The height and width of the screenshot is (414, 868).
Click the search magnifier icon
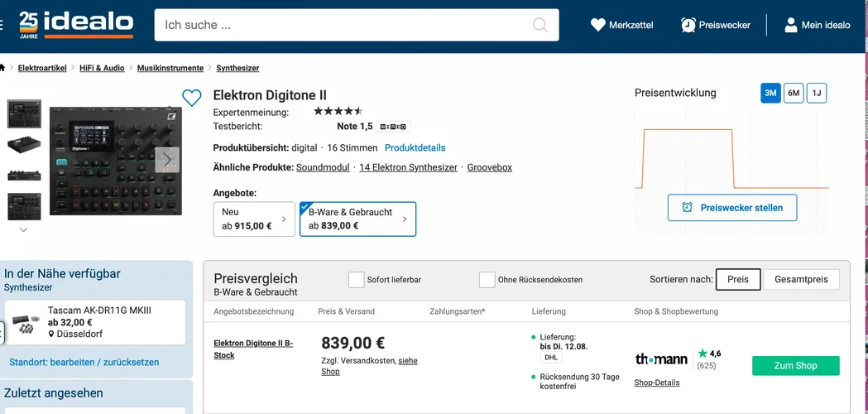(540, 25)
